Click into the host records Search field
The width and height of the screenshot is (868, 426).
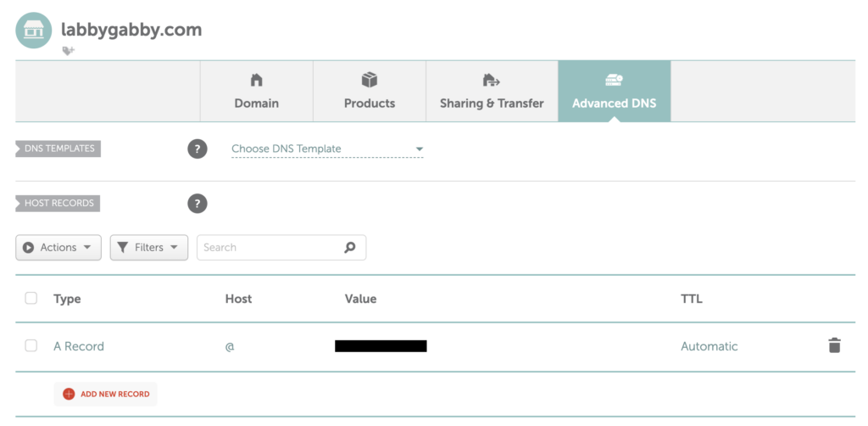point(281,248)
